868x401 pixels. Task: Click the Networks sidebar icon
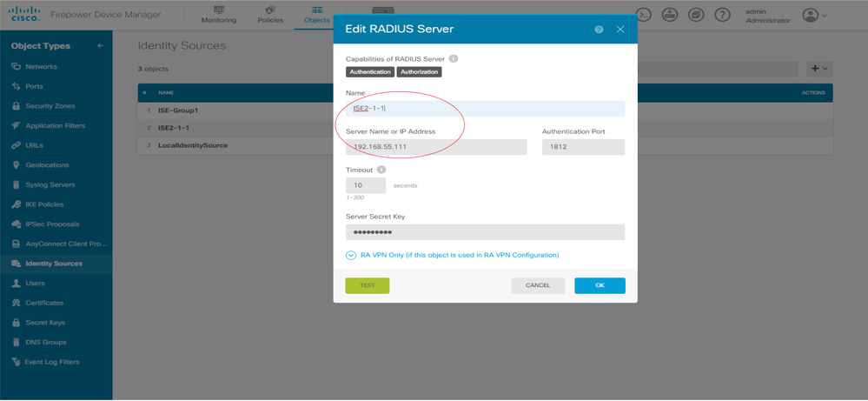pos(16,66)
